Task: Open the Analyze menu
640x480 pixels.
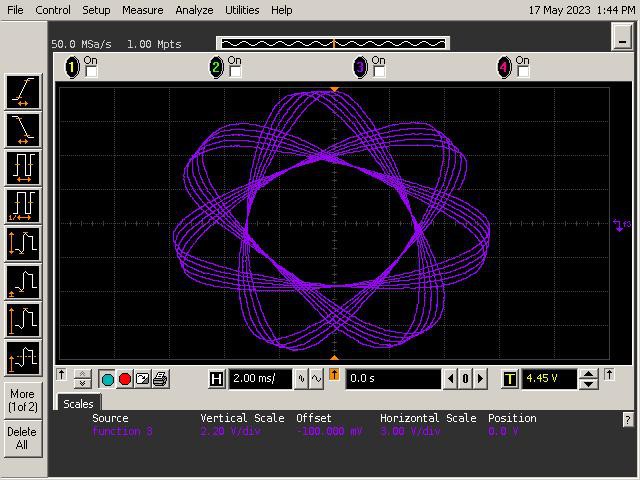Action: [194, 10]
